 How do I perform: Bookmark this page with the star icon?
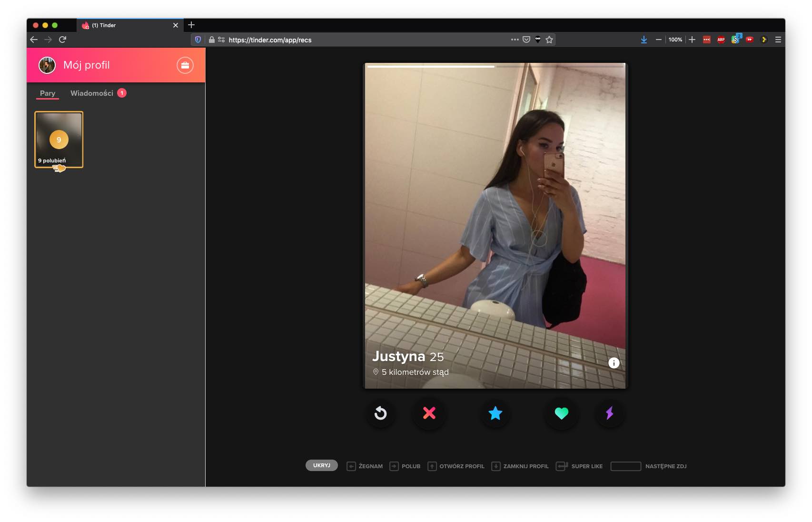[x=549, y=40]
